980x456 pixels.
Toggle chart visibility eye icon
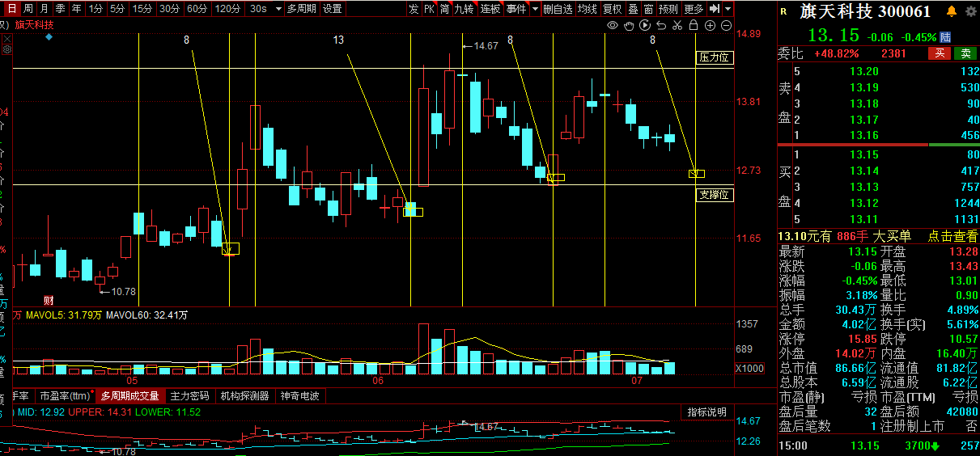point(613,26)
